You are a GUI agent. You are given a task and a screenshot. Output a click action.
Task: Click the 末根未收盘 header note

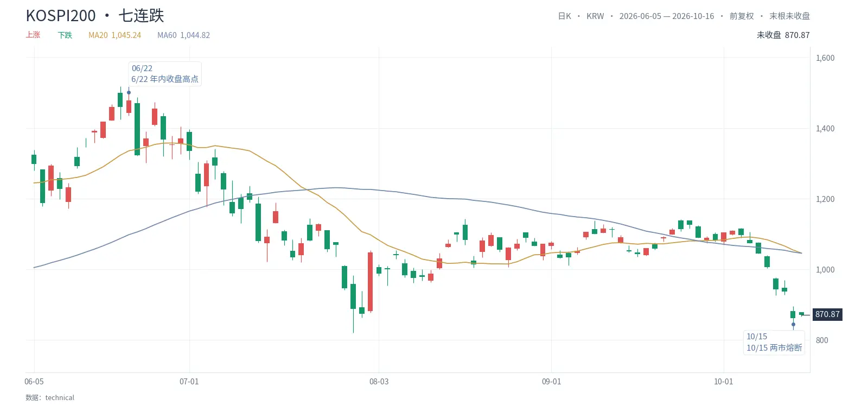pos(789,16)
